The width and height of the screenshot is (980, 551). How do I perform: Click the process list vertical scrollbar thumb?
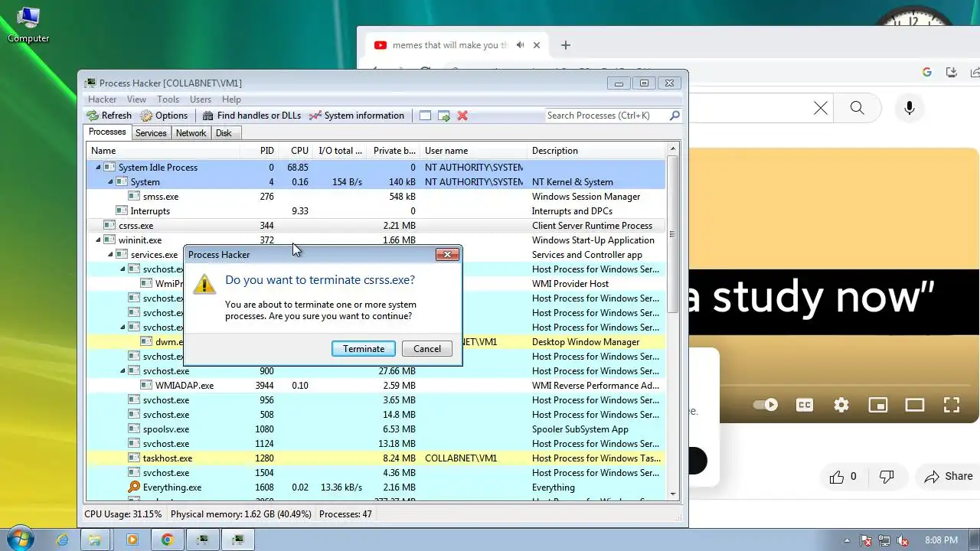673,233
